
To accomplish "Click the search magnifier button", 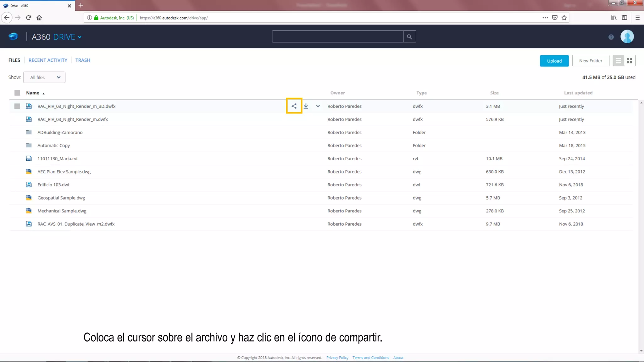I will (x=409, y=37).
